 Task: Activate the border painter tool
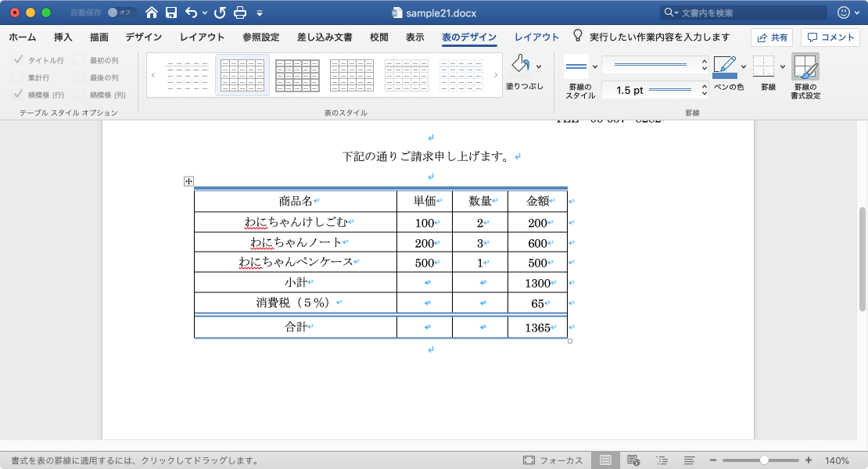tap(805, 67)
